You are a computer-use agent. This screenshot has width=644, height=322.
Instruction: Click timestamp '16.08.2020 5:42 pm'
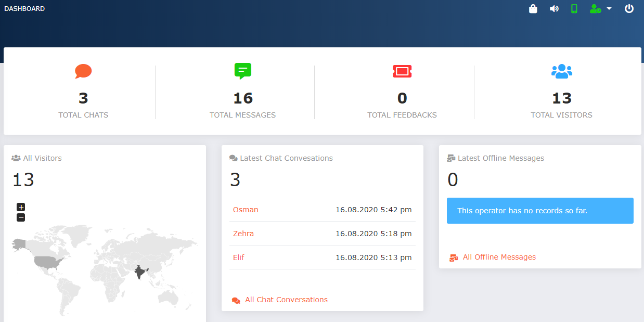(x=373, y=210)
